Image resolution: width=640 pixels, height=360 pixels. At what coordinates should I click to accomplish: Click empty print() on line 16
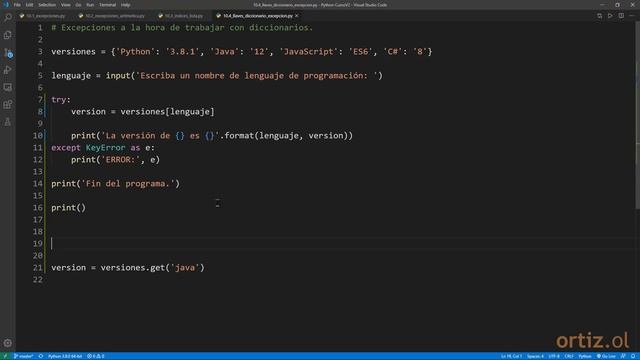69,208
